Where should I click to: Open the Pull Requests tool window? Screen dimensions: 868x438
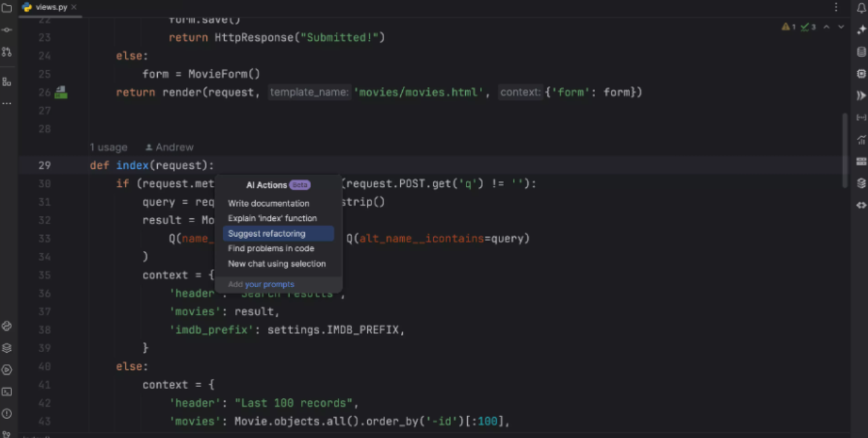pyautogui.click(x=6, y=52)
